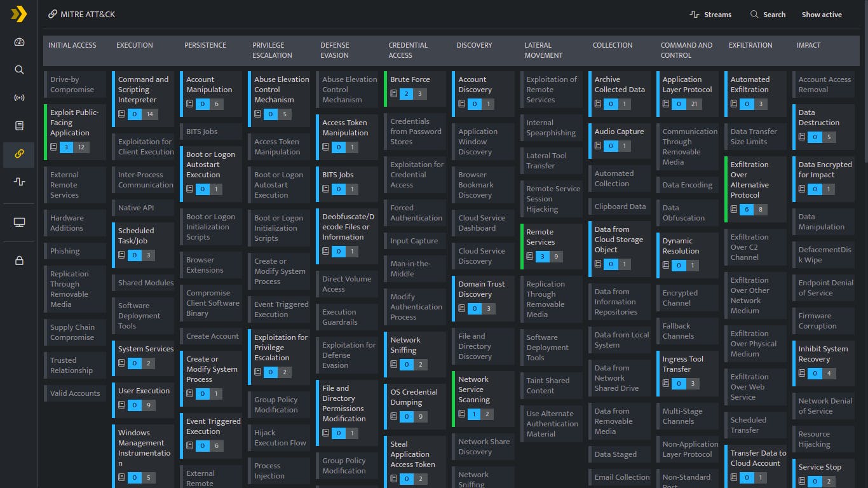Viewport: 868px width, 488px height.
Task: Select the Valid Accounts technique
Action: pyautogui.click(x=75, y=393)
